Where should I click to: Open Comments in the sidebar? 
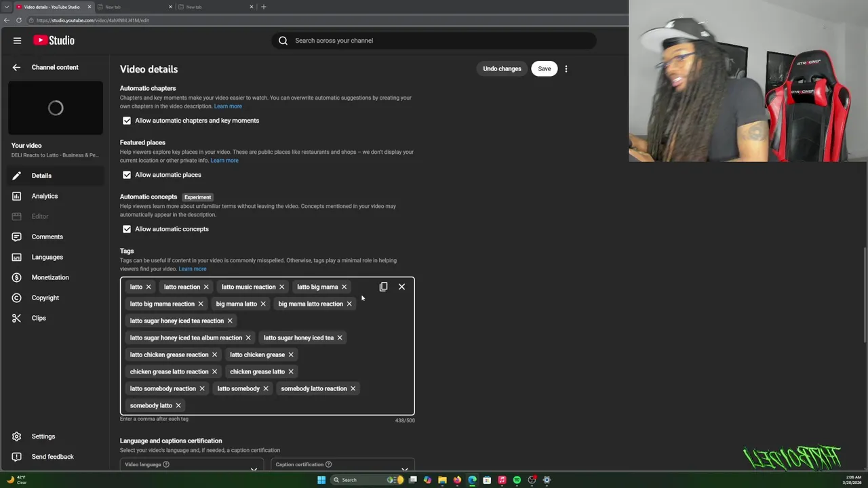pos(47,237)
